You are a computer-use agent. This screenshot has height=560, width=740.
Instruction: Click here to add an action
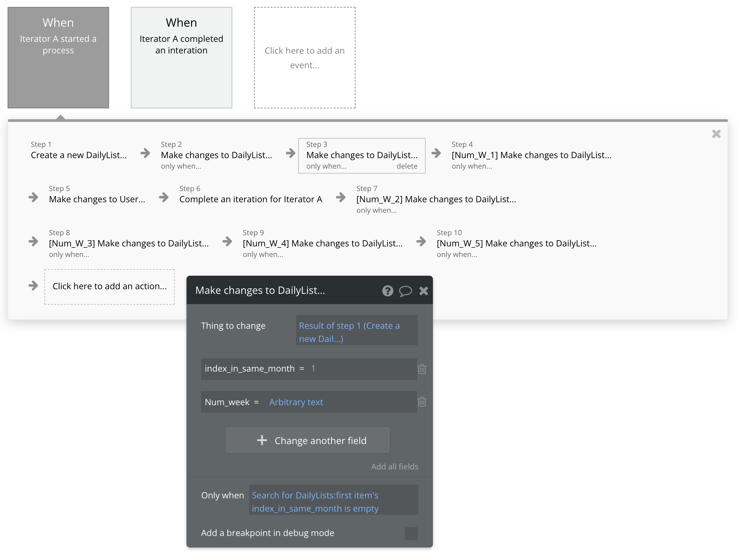109,286
